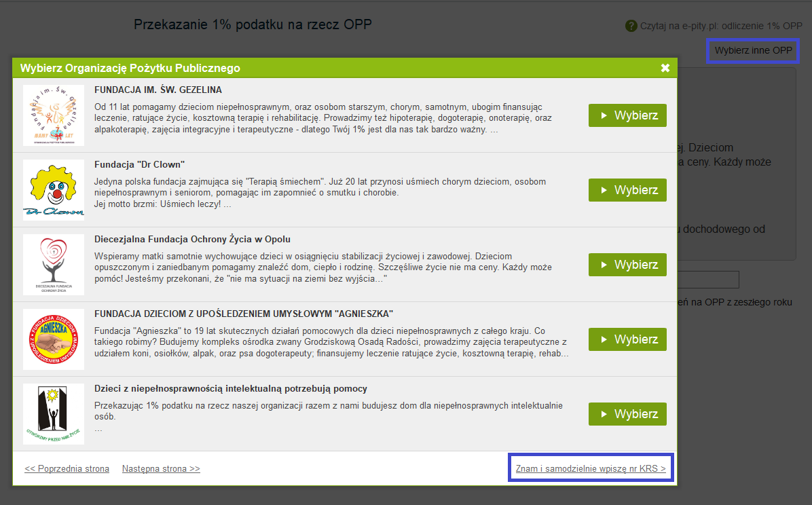Click description starting 'Od 11 lat pomagamy'
The width and height of the screenshot is (812, 505).
click(322, 118)
